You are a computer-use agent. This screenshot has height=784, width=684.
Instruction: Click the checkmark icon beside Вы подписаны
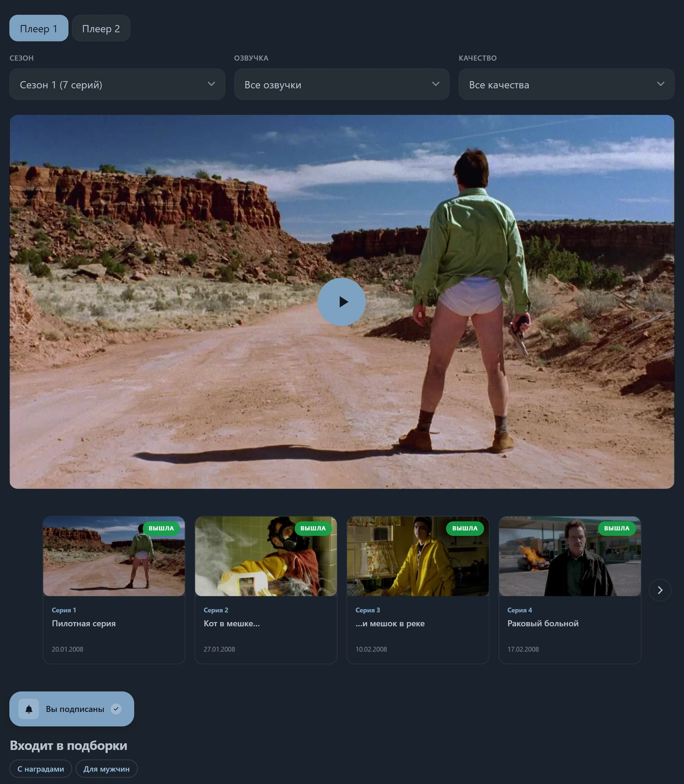(116, 709)
